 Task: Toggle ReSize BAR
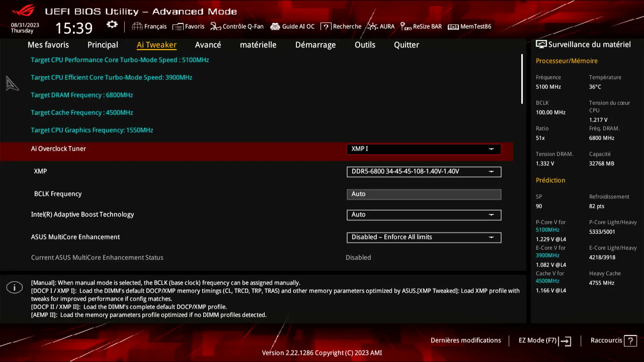(x=421, y=26)
